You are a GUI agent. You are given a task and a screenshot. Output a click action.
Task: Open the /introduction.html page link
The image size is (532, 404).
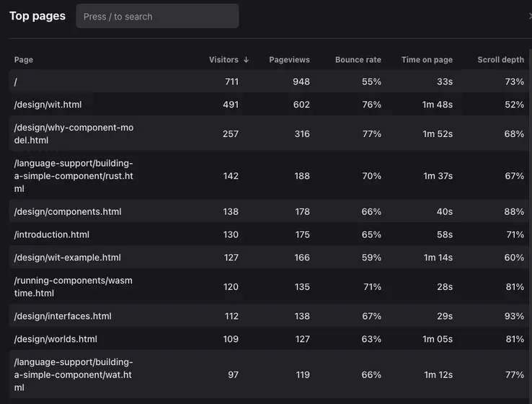click(x=52, y=234)
